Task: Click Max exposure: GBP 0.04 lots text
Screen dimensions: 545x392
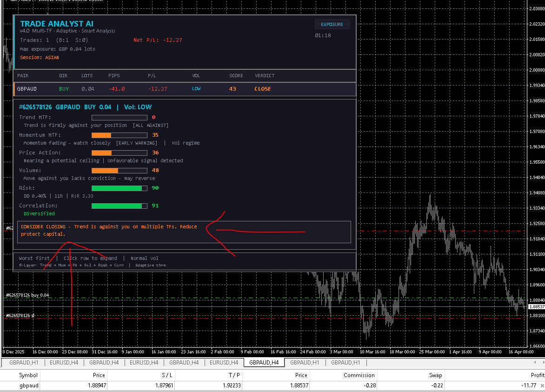Action: pos(57,49)
